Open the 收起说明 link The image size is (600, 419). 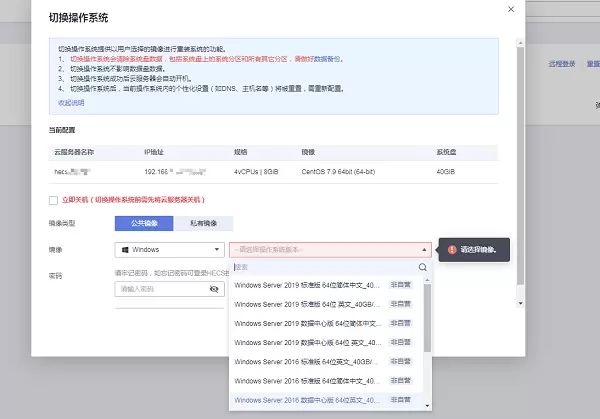pyautogui.click(x=71, y=103)
